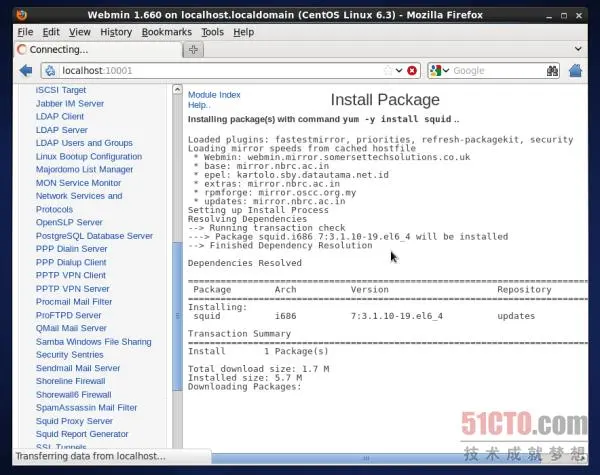Open ProFTPD Server link
The height and width of the screenshot is (475, 600).
(68, 315)
